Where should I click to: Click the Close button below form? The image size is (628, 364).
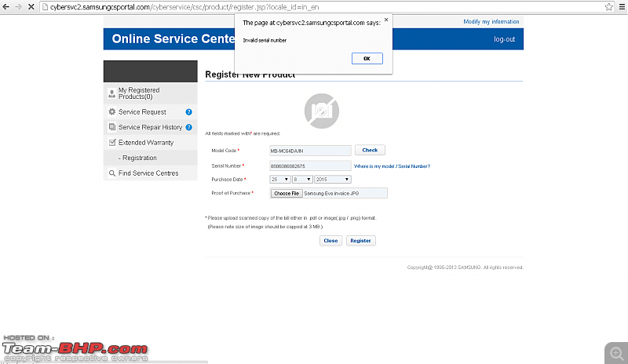pyautogui.click(x=330, y=241)
